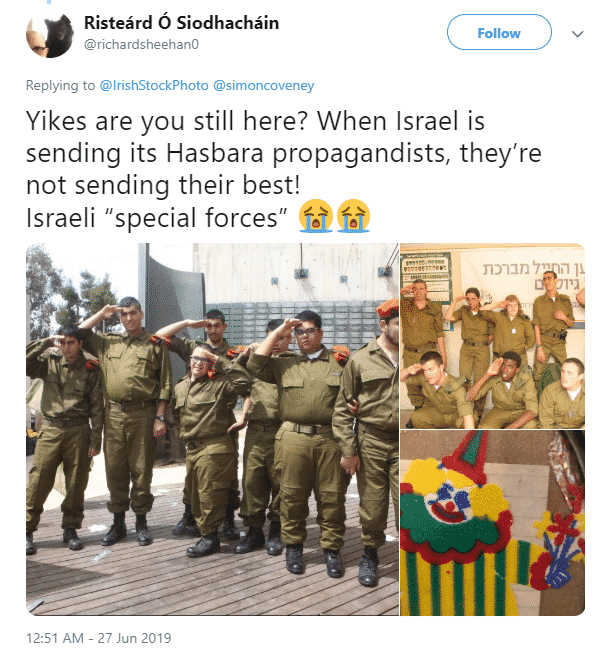Click the 'Replying to' label
This screenshot has width=603, height=657.
(x=60, y=85)
